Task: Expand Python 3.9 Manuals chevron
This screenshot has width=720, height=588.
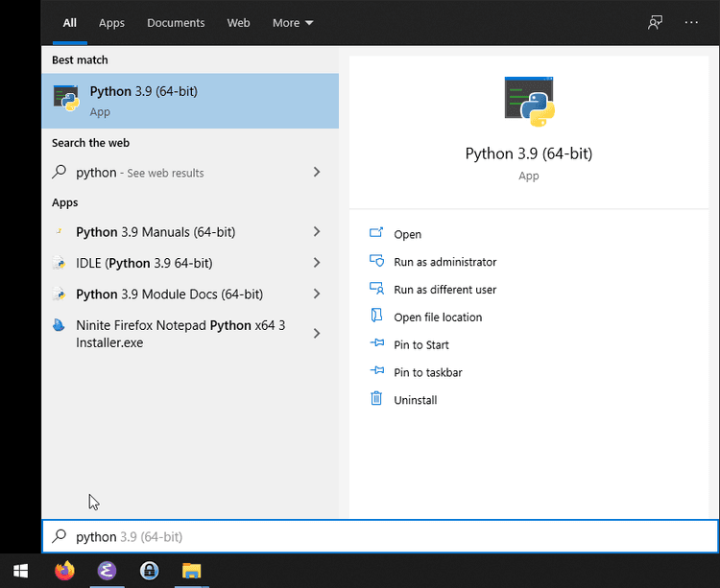Action: (317, 231)
